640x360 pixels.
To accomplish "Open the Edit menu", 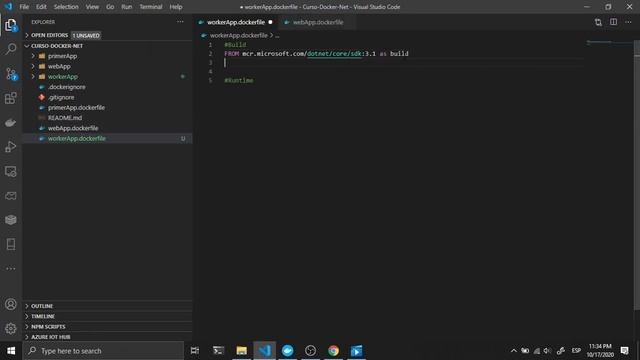I will (x=41, y=7).
